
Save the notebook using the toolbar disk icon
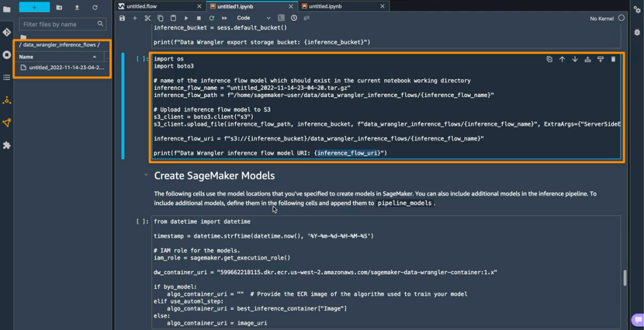coord(122,18)
